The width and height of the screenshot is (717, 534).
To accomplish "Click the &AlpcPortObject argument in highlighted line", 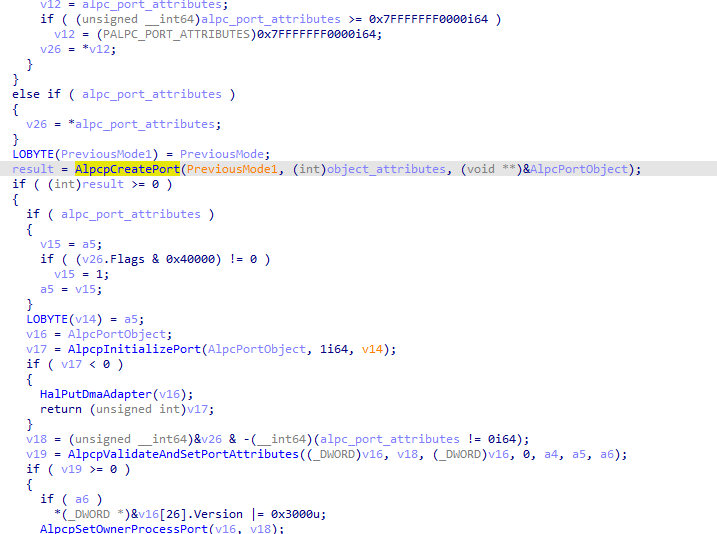I will [576, 169].
